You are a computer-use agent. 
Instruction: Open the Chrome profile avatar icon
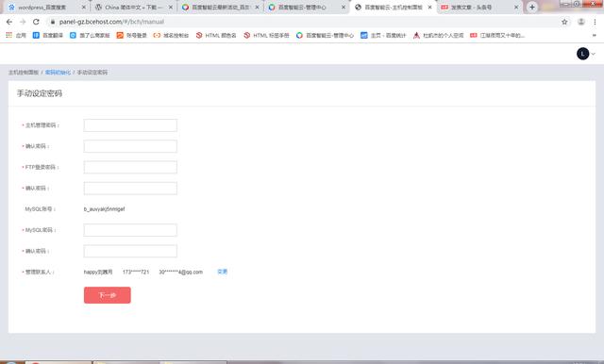tap(581, 22)
